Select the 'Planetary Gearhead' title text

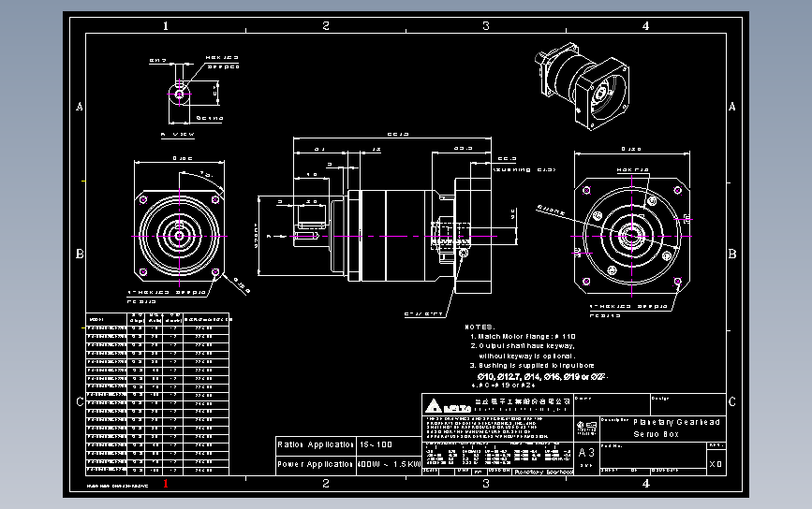point(676,422)
